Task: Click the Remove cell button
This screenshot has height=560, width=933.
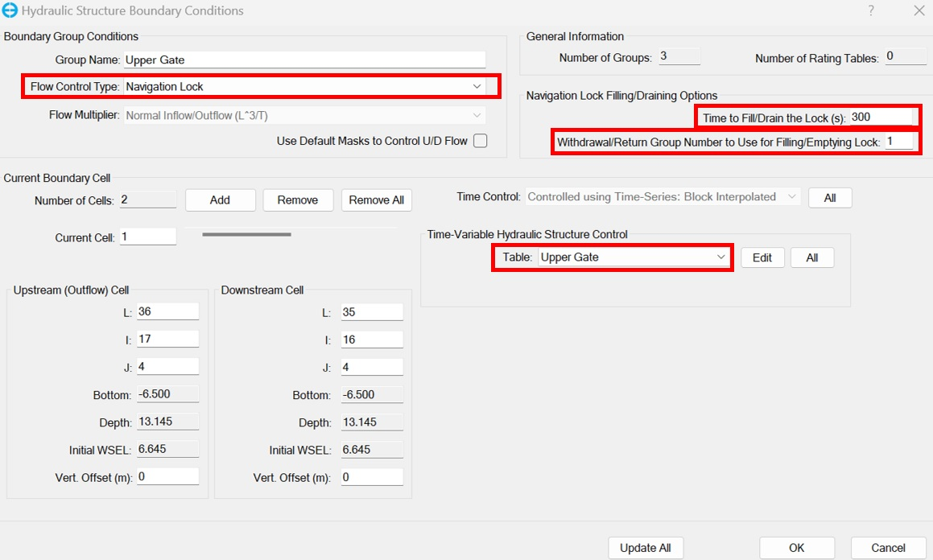Action: (x=298, y=200)
